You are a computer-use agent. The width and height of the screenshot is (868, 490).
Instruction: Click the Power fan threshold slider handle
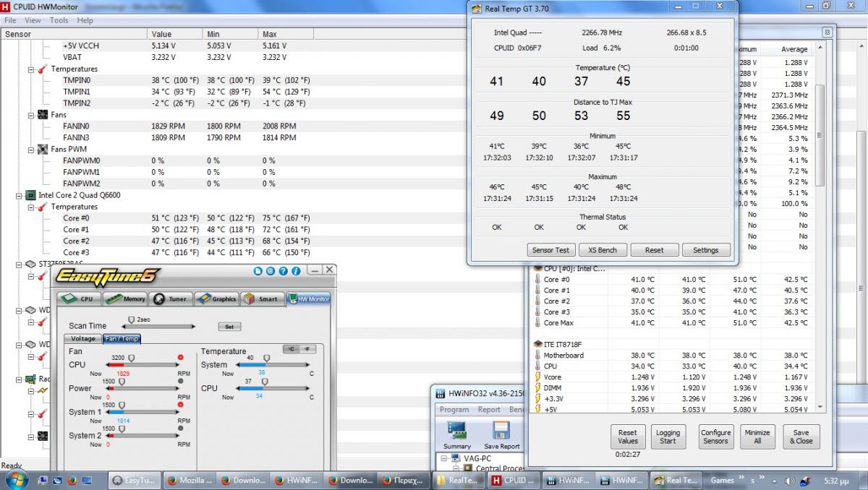[122, 382]
